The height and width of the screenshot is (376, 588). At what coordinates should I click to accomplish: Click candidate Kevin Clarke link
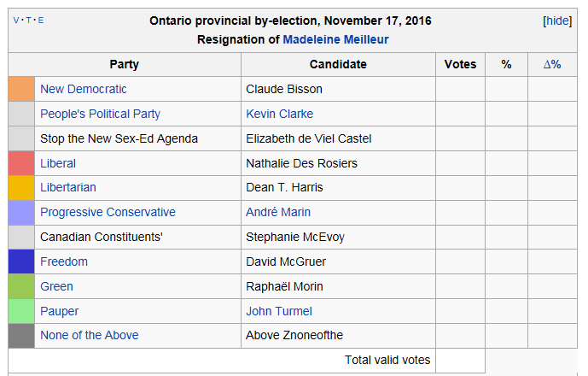pyautogui.click(x=279, y=114)
